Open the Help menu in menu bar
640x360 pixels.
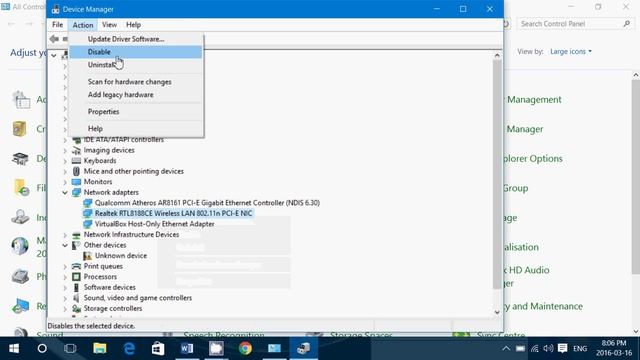133,25
